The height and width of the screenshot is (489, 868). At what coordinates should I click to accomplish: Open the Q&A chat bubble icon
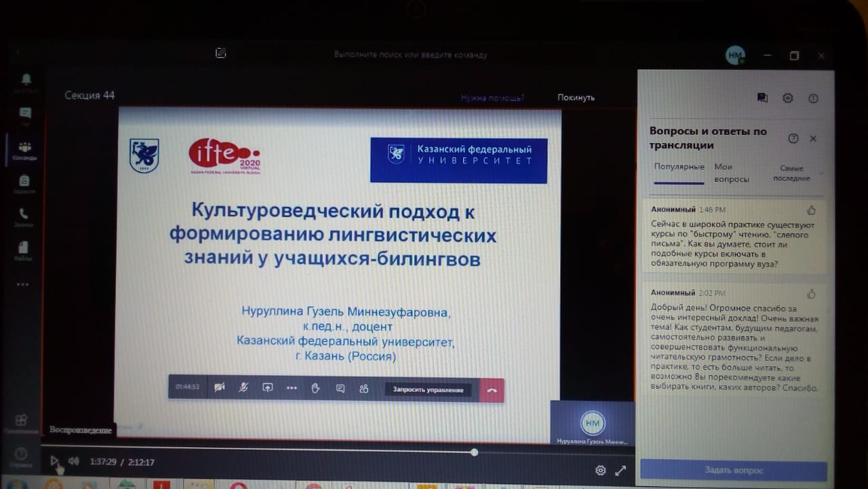point(762,98)
